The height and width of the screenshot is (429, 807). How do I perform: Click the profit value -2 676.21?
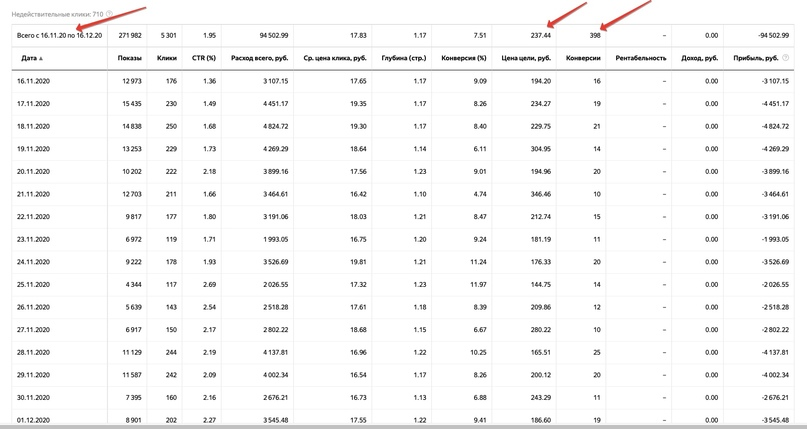point(775,398)
